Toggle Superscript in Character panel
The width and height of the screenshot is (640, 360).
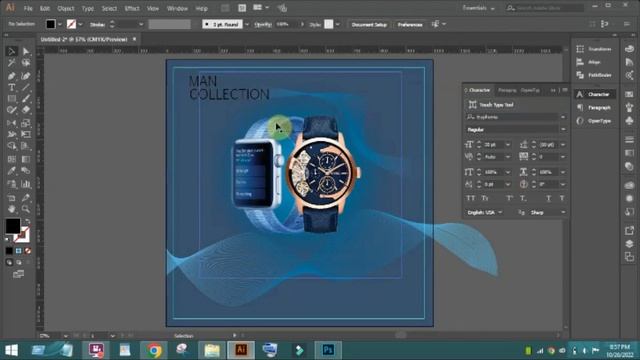[509, 198]
